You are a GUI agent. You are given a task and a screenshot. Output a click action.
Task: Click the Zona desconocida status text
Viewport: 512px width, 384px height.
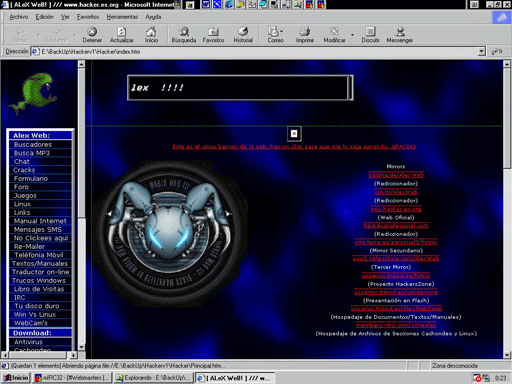click(x=455, y=366)
